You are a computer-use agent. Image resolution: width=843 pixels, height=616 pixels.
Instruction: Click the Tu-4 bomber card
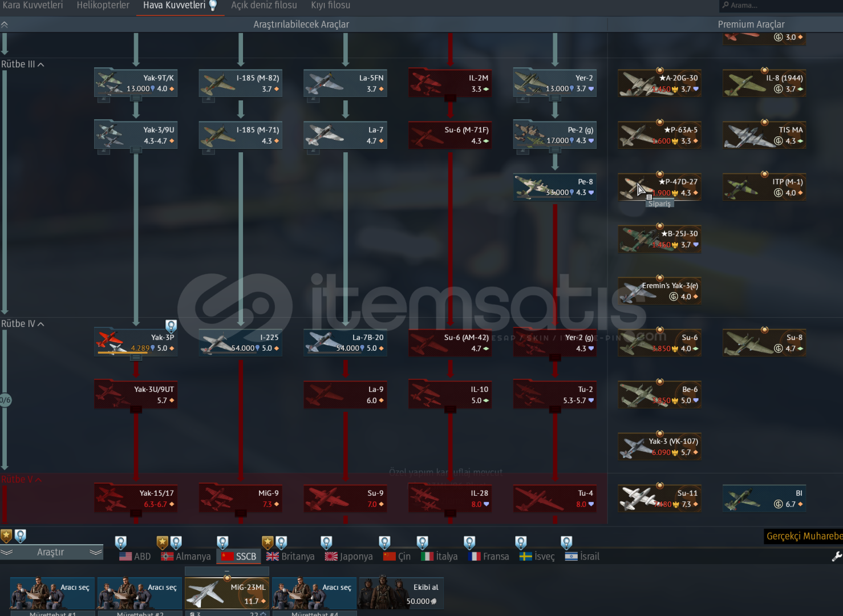pyautogui.click(x=555, y=498)
